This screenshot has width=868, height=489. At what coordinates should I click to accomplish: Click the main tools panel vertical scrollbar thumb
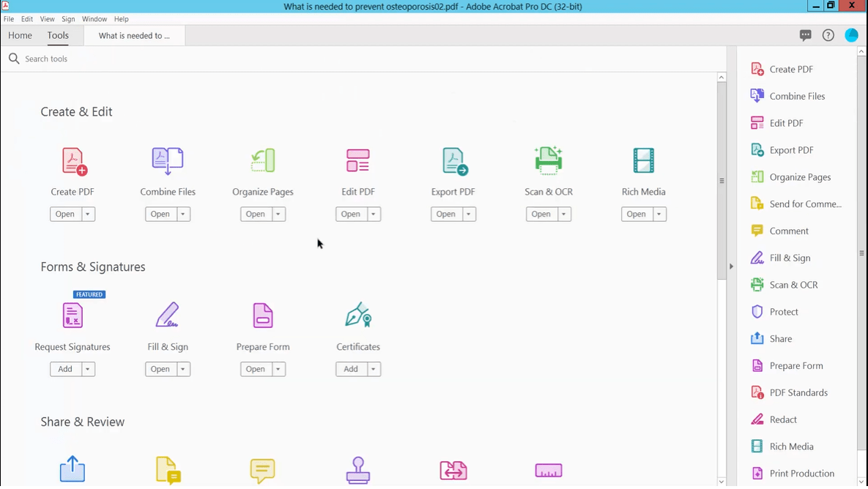click(722, 181)
